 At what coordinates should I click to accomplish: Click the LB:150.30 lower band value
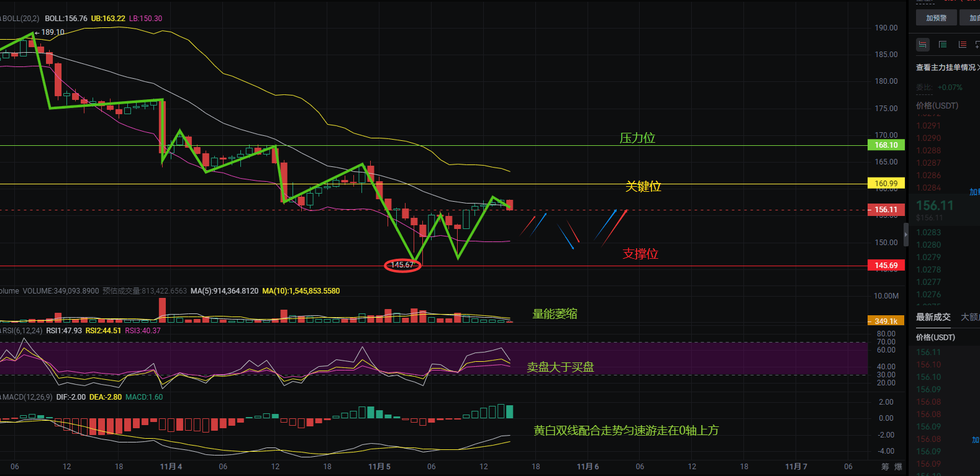point(145,19)
